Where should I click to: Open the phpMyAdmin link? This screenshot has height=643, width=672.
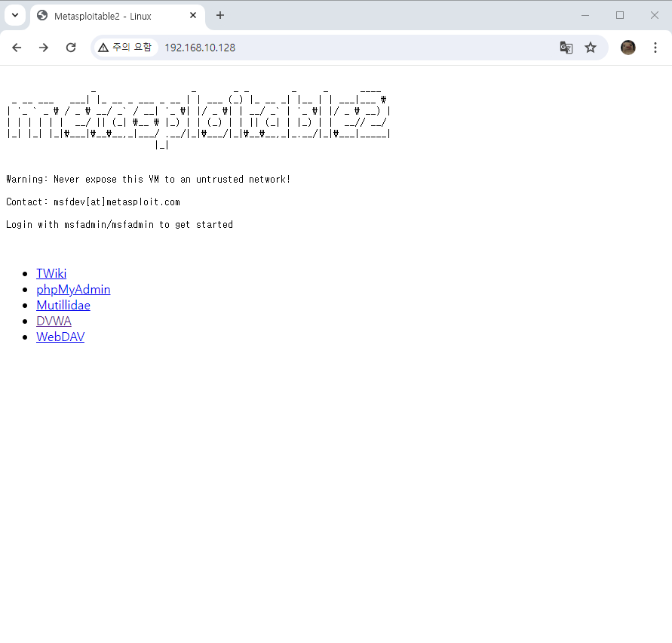73,290
